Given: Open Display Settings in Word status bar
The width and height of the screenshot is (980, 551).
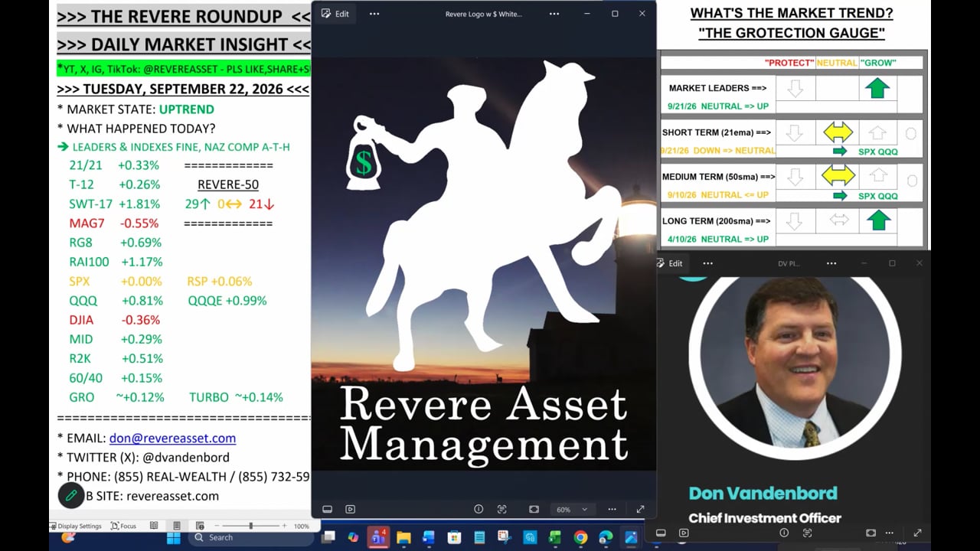Looking at the screenshot, I should pyautogui.click(x=76, y=526).
